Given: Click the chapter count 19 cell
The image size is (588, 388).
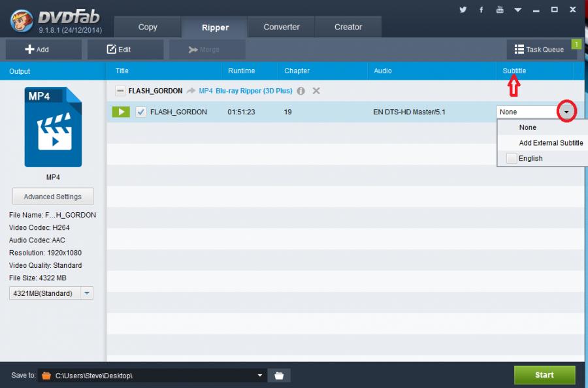Looking at the screenshot, I should [287, 112].
